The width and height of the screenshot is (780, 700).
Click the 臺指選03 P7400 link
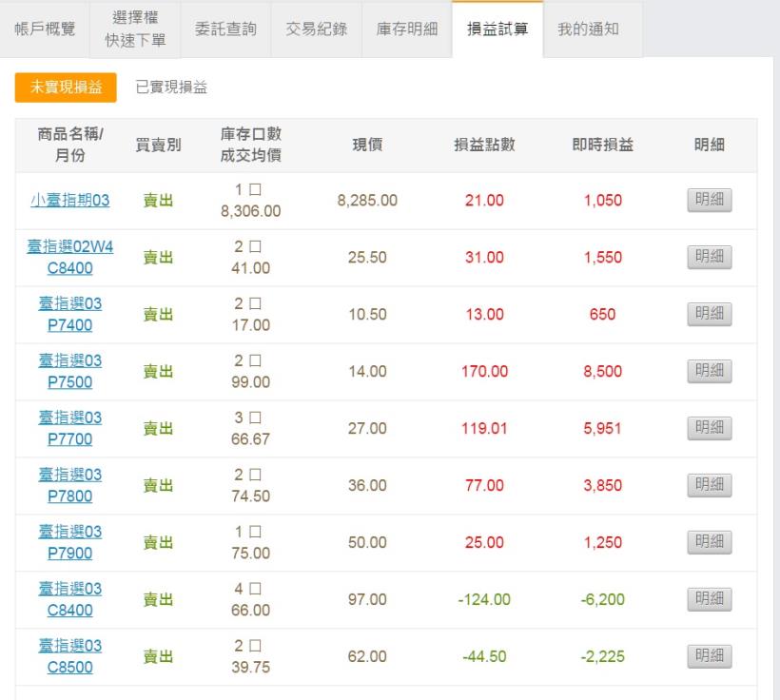pyautogui.click(x=70, y=315)
